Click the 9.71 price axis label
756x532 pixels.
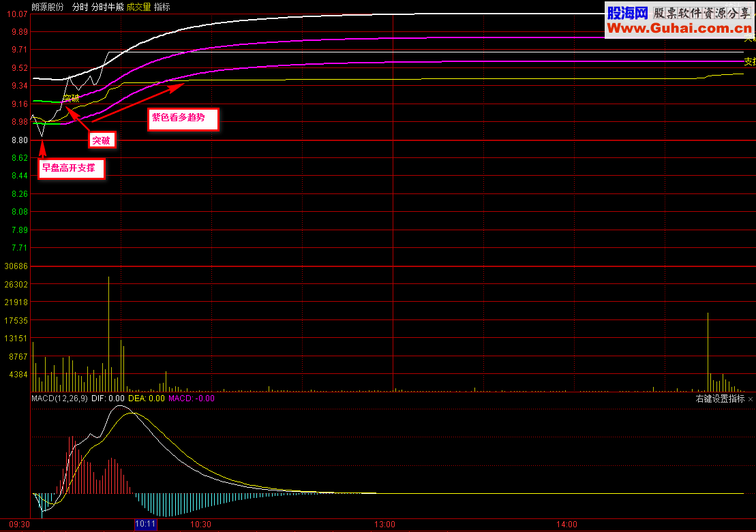[x=20, y=50]
